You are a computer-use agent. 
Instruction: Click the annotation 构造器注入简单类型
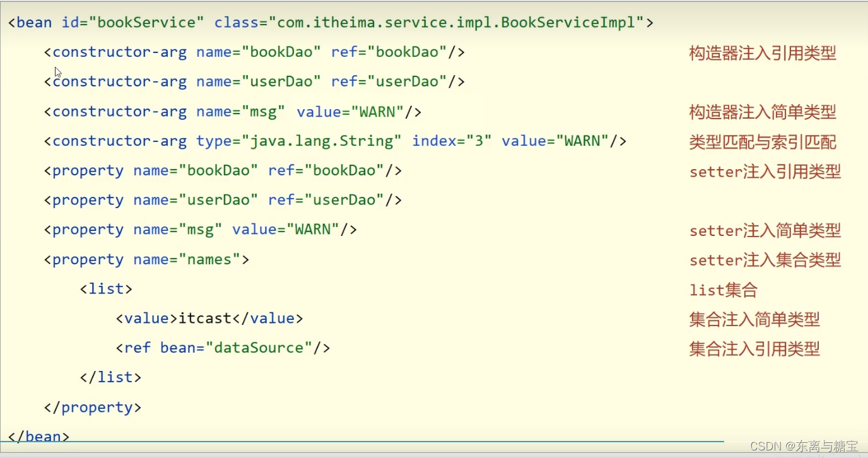coord(763,112)
